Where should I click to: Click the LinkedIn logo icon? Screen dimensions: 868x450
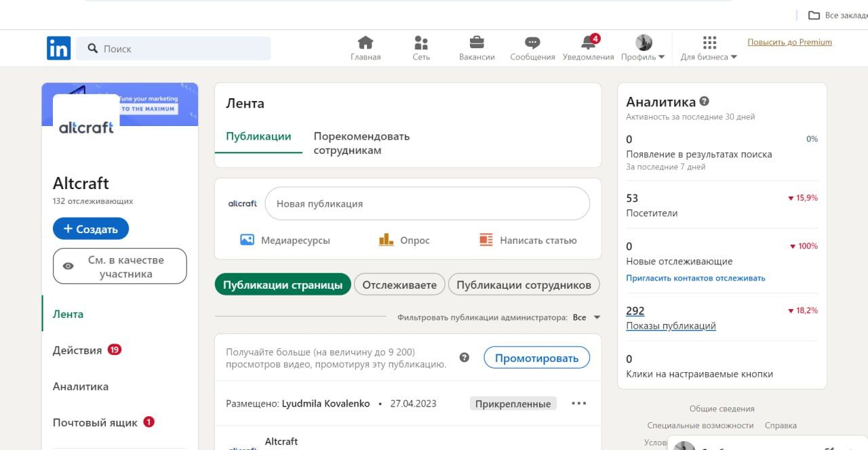tap(58, 48)
